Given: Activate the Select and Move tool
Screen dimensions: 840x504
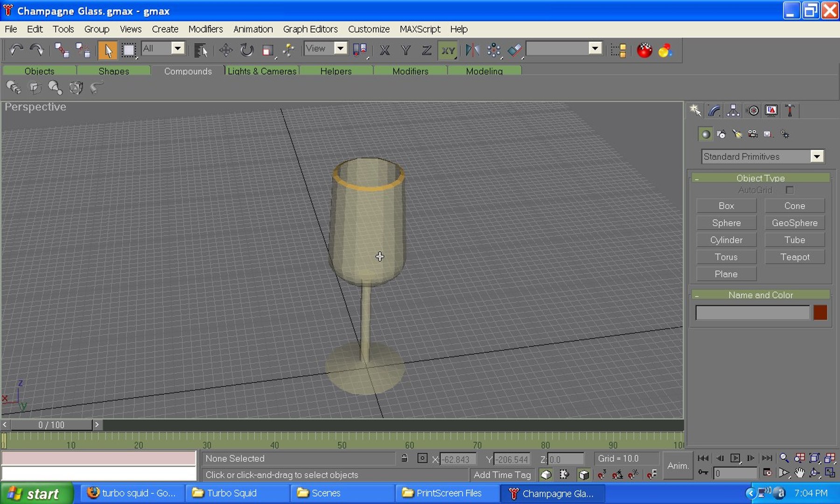Looking at the screenshot, I should coord(226,50).
